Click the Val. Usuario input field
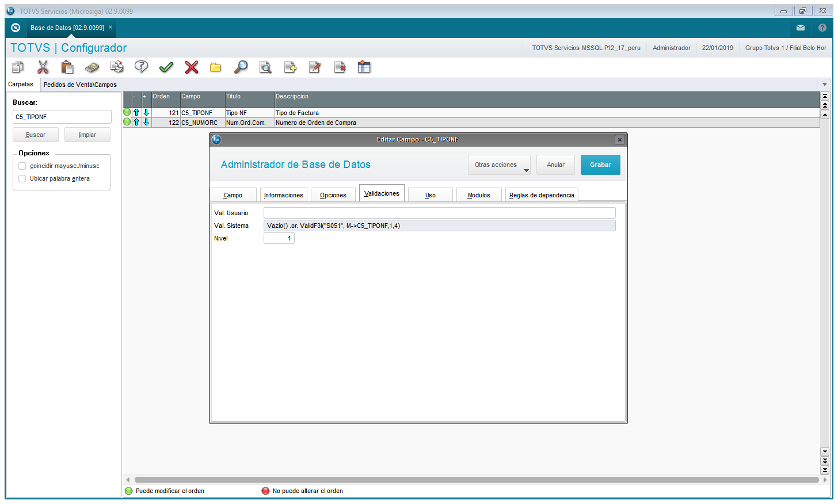The width and height of the screenshot is (838, 504). pos(440,213)
